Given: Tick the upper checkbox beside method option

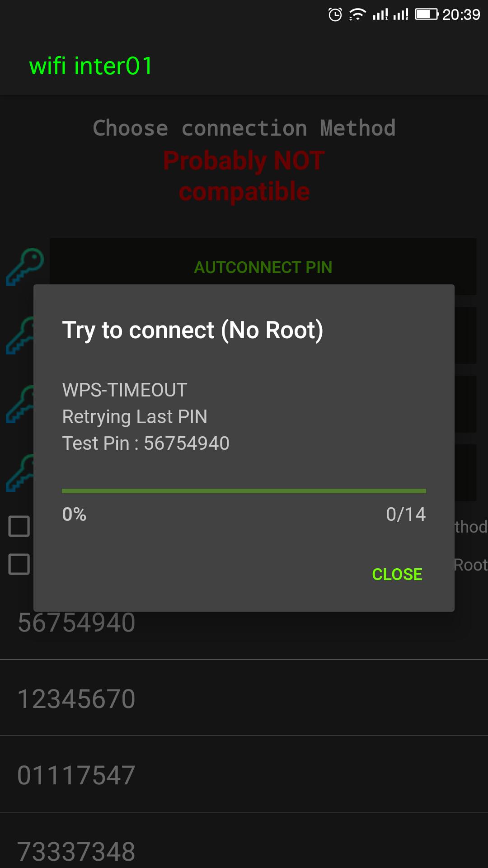Looking at the screenshot, I should click(x=19, y=526).
